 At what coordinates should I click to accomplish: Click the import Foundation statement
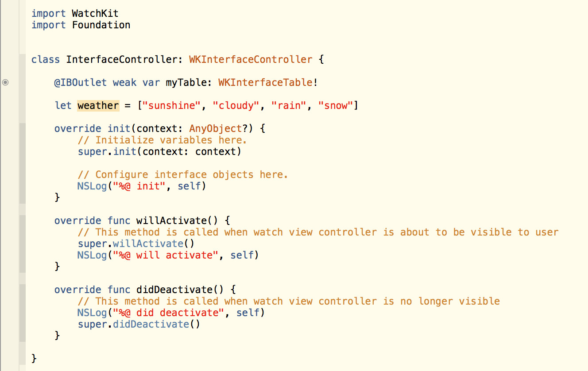click(x=81, y=25)
